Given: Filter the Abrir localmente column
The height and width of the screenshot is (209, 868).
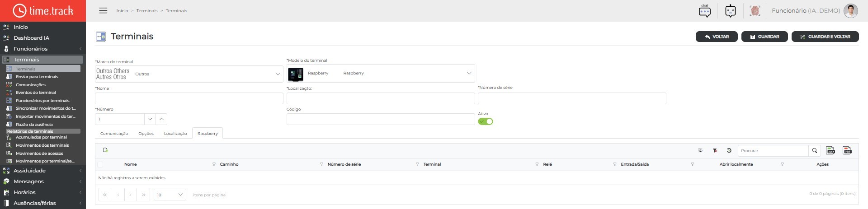Looking at the screenshot, I should (x=782, y=164).
